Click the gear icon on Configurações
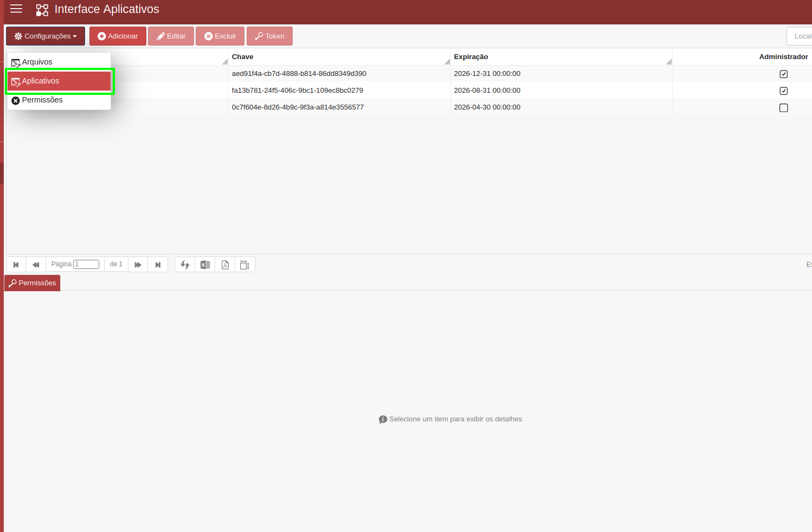This screenshot has height=532, width=812. (18, 36)
